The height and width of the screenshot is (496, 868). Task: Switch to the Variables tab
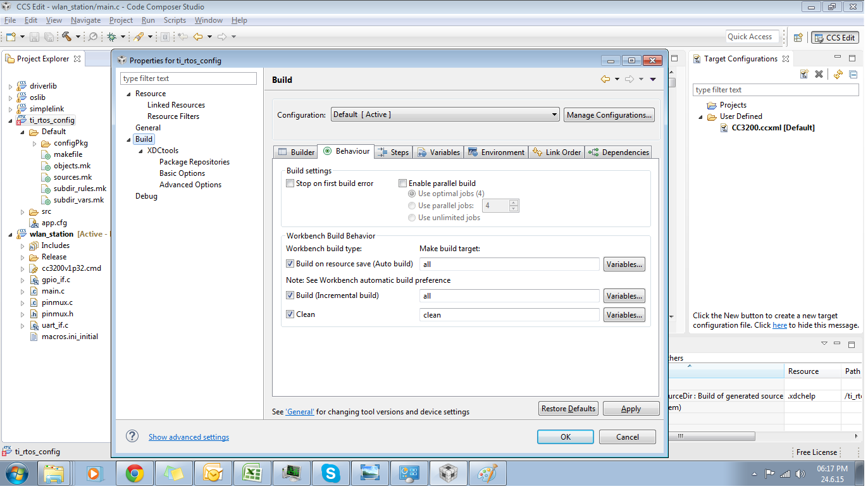tap(438, 152)
